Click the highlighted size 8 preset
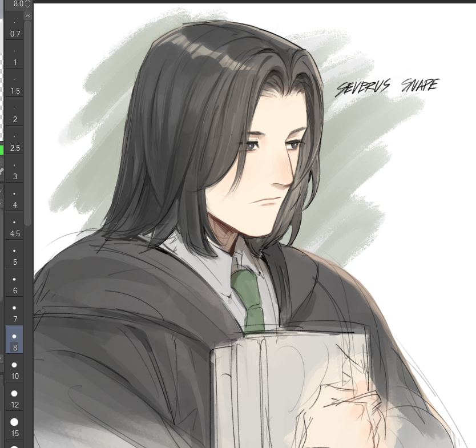The height and width of the screenshot is (448, 476). click(14, 340)
